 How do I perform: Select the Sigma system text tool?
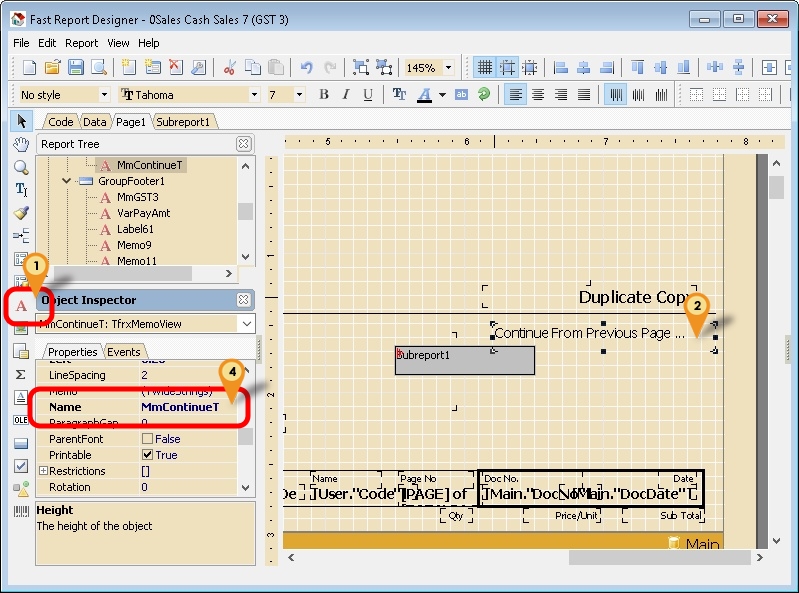pyautogui.click(x=21, y=374)
